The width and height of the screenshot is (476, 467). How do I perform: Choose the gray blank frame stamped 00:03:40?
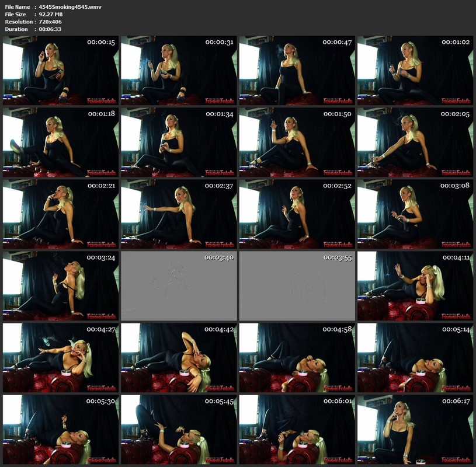click(x=179, y=286)
